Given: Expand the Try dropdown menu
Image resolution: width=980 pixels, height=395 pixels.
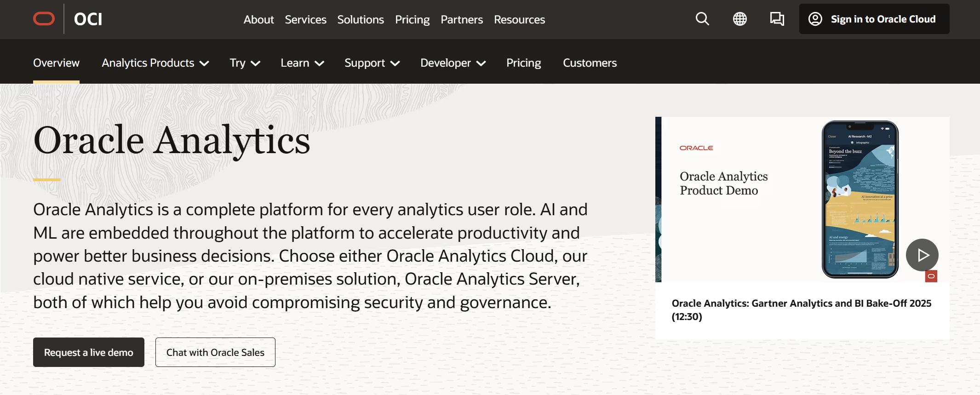Looking at the screenshot, I should click(x=245, y=63).
